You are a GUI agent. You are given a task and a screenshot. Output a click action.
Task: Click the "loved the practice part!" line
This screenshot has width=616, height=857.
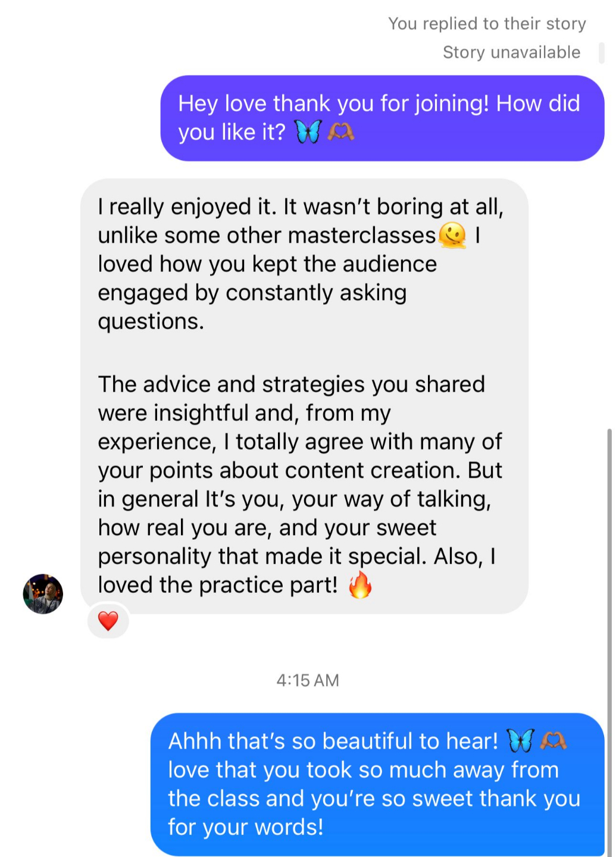pyautogui.click(x=218, y=585)
